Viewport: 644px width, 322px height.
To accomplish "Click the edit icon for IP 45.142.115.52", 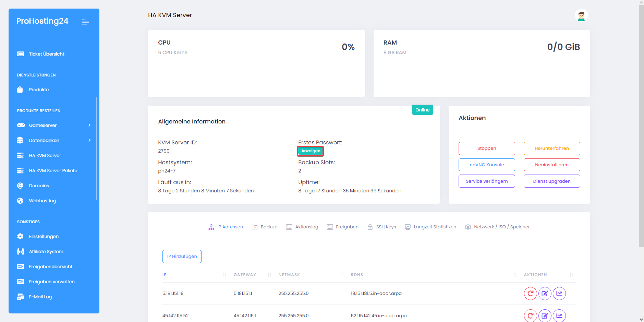I will pos(545,315).
